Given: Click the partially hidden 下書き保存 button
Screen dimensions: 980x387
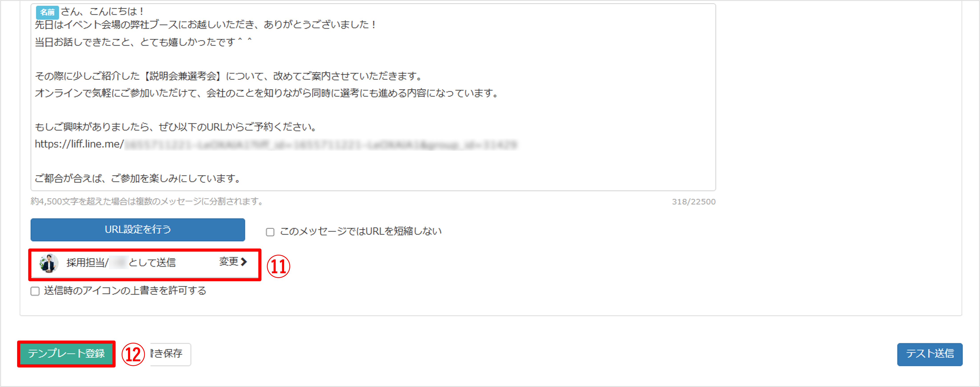Looking at the screenshot, I should pyautogui.click(x=170, y=354).
